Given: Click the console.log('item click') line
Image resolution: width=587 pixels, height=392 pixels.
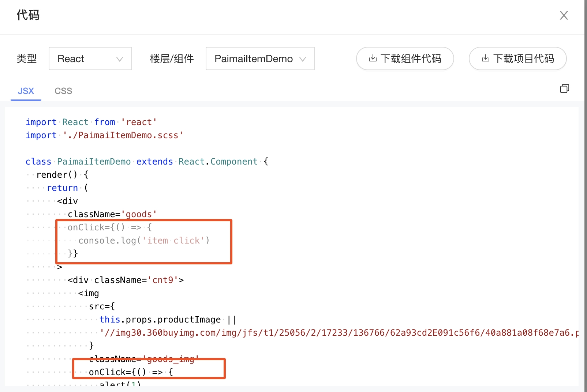Looking at the screenshot, I should 143,241.
